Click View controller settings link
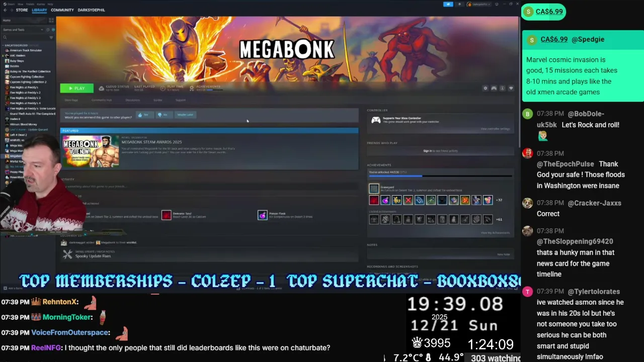The height and width of the screenshot is (362, 644). point(495,129)
